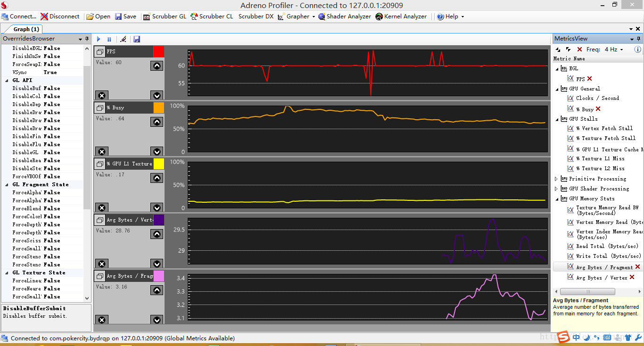The image size is (644, 346).
Task: Select the Clocks / Second metric
Action: (x=597, y=98)
